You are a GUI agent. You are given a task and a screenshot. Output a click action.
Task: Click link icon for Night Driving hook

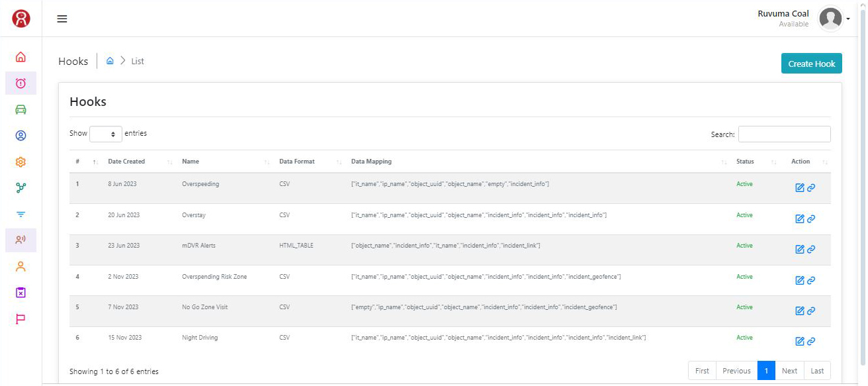pos(811,342)
